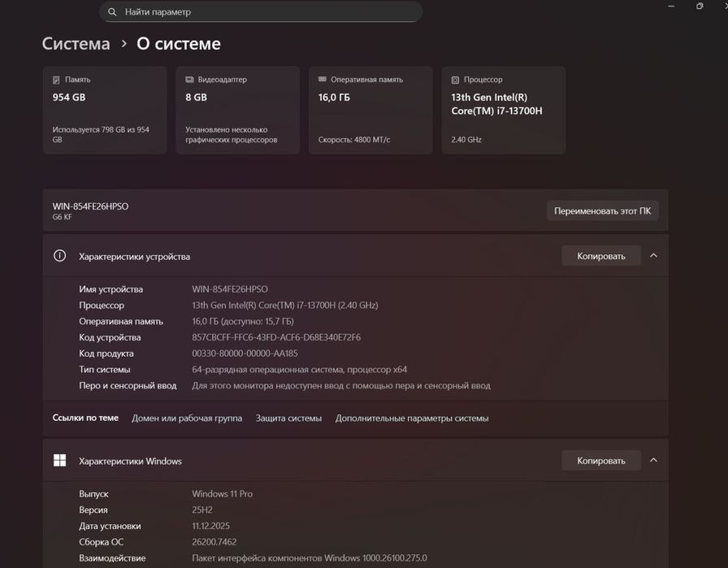The image size is (728, 568).
Task: Click the pen input status message text
Action: tap(341, 385)
